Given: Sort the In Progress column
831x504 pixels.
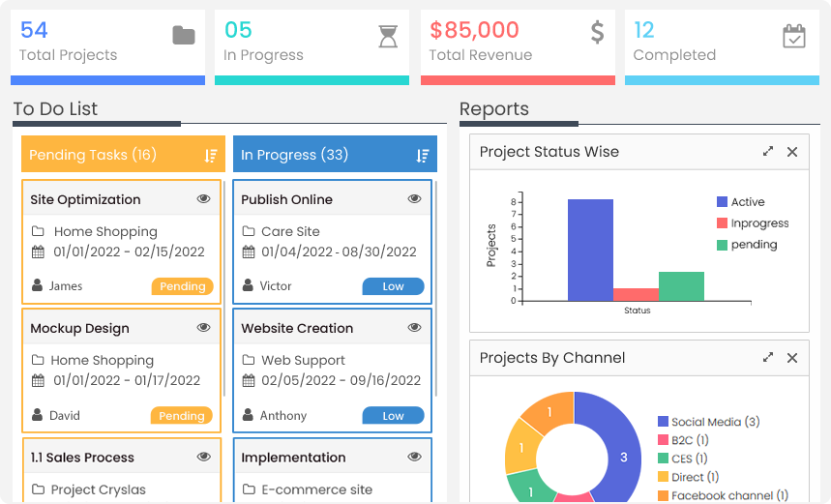Looking at the screenshot, I should coord(422,156).
